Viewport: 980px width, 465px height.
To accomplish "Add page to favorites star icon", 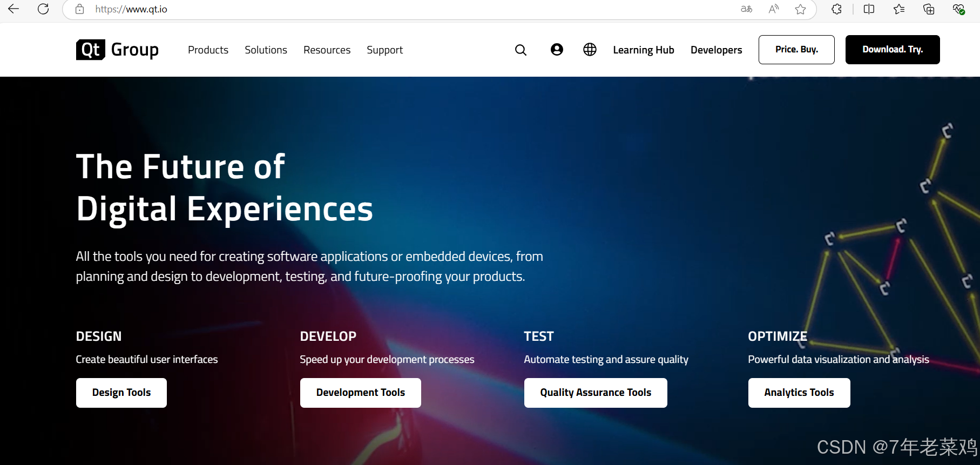I will [x=800, y=9].
